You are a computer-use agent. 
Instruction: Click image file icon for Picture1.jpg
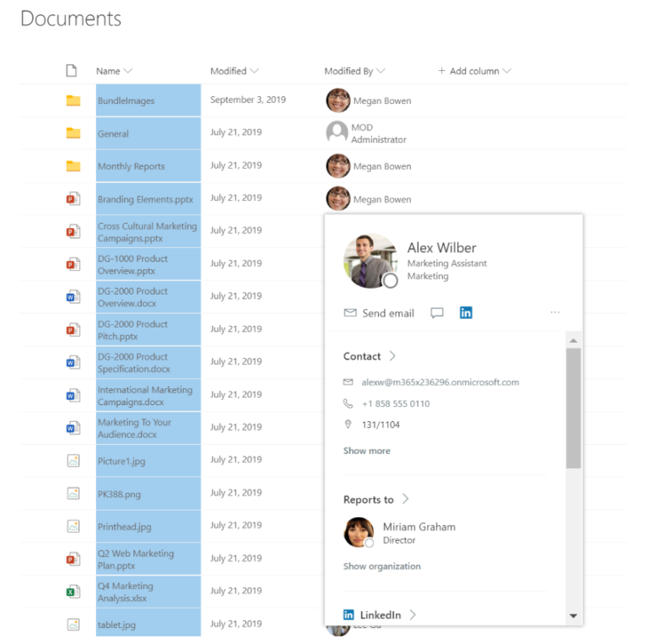coord(73,461)
